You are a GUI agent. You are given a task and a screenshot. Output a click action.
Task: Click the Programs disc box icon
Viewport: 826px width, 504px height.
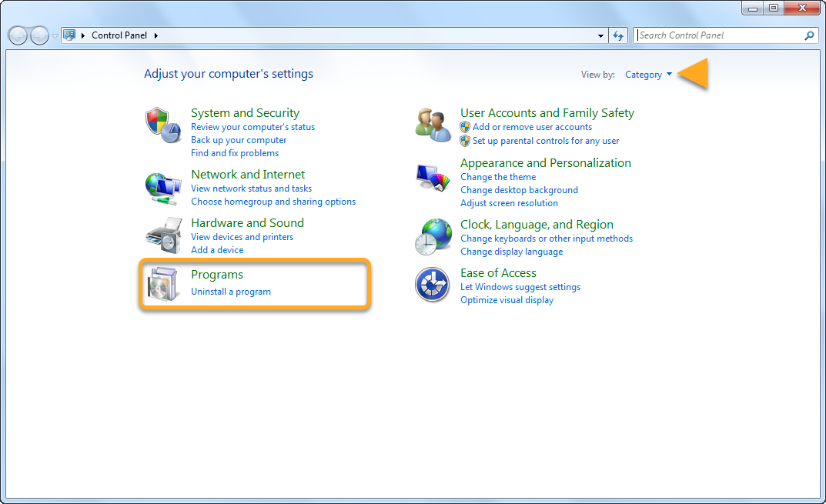point(163,284)
